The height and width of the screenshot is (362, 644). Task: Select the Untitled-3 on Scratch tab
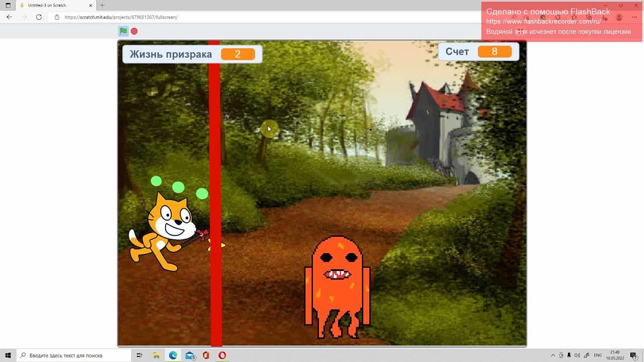(55, 5)
